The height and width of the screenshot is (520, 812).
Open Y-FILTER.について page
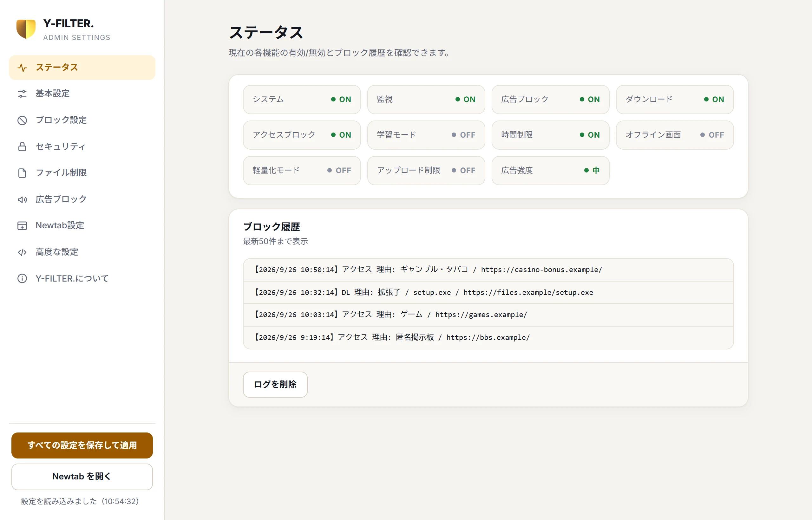point(82,279)
